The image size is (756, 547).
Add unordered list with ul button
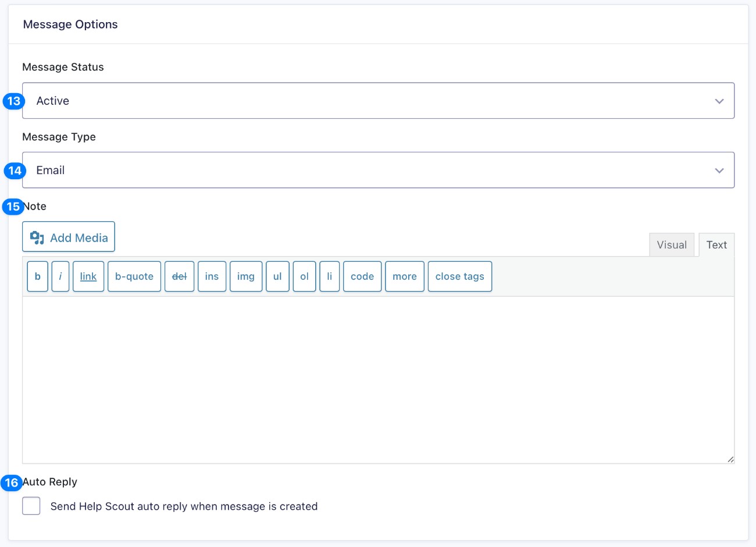pyautogui.click(x=277, y=276)
